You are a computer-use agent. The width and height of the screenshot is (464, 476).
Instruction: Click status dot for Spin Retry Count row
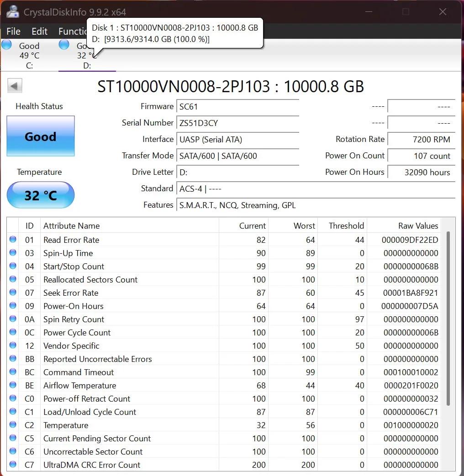pos(13,319)
